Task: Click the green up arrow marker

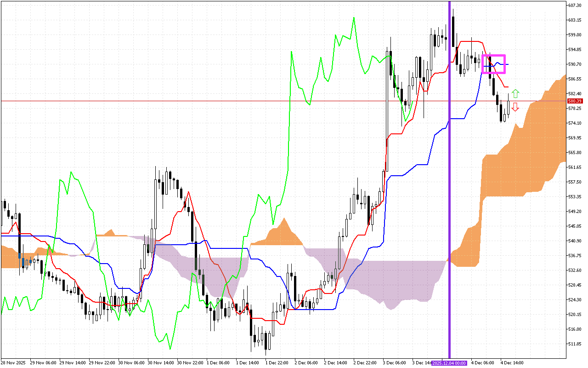Action: pyautogui.click(x=515, y=94)
